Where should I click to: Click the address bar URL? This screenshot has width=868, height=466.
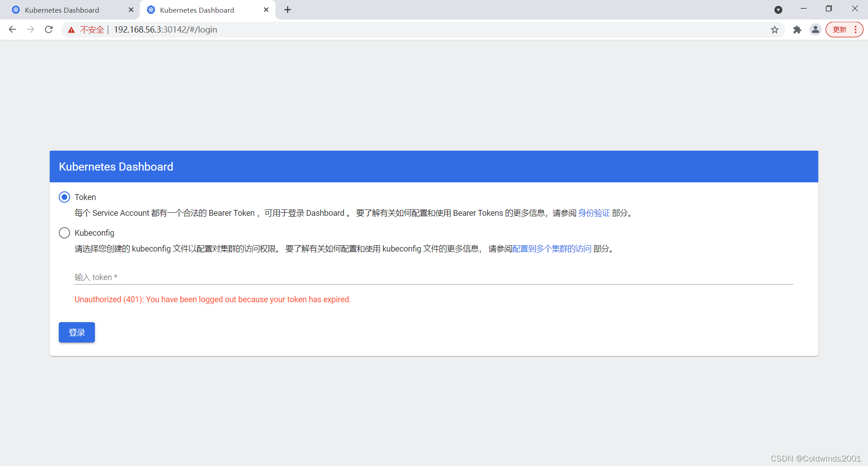[x=165, y=29]
